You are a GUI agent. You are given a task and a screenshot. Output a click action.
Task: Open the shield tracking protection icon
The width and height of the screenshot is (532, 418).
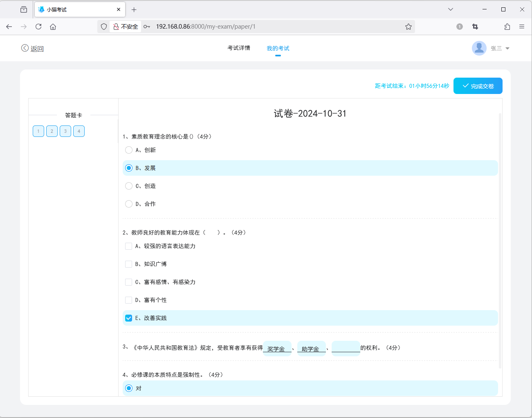(103, 27)
